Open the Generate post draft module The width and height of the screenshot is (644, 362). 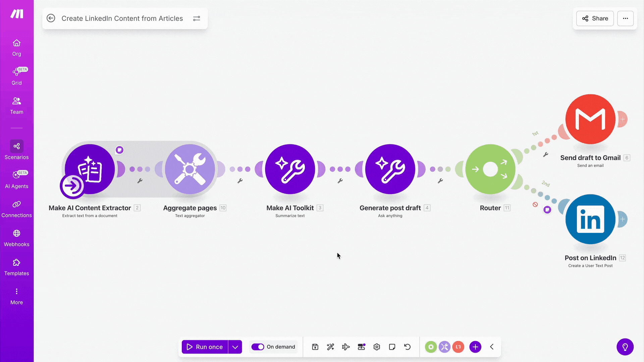(x=390, y=169)
